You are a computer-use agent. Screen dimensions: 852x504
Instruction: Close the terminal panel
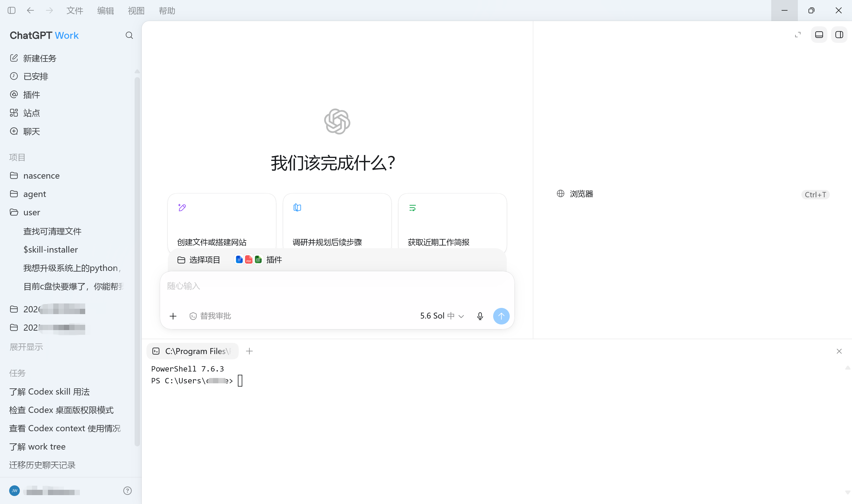pos(839,351)
